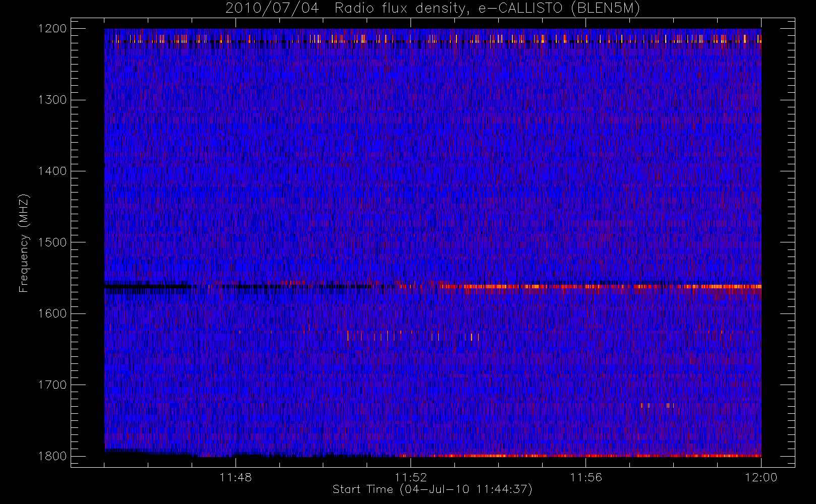Image resolution: width=816 pixels, height=504 pixels.
Task: Click the 12:00 time tick label
Action: pos(761,477)
